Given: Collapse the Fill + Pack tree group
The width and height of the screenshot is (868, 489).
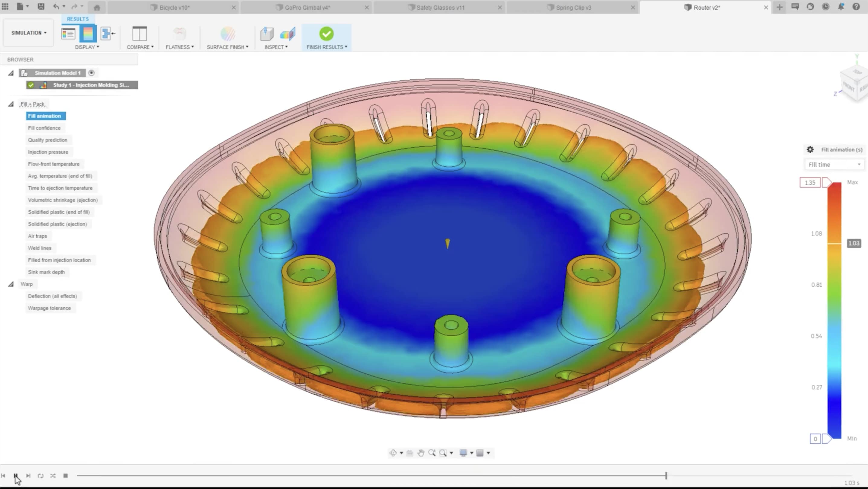Looking at the screenshot, I should click(11, 104).
